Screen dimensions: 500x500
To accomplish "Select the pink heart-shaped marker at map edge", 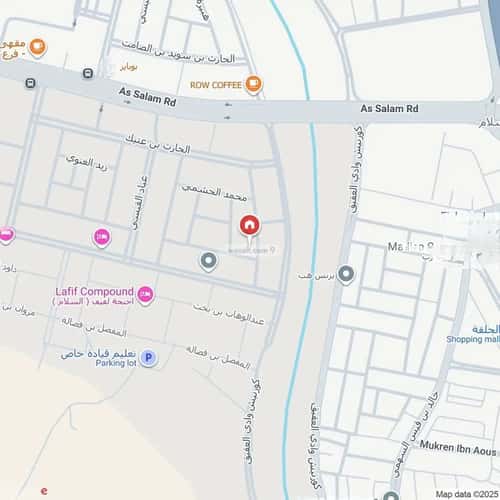I will (6, 235).
